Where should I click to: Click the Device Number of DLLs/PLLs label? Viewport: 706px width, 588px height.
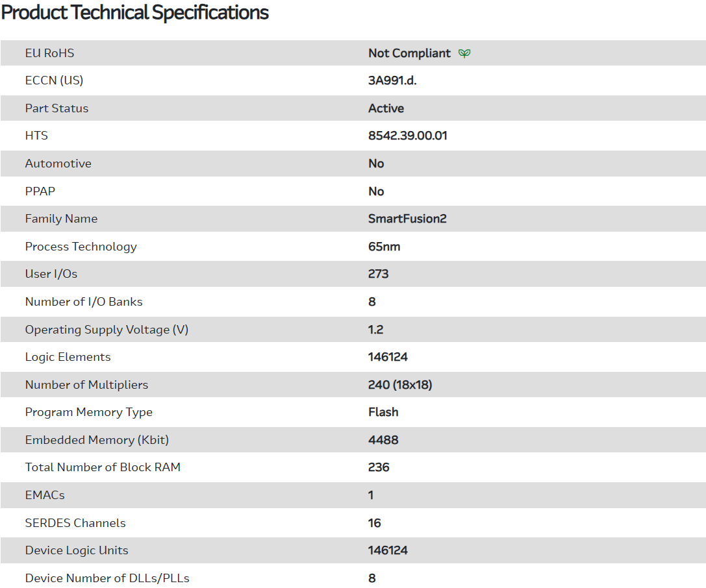(107, 578)
